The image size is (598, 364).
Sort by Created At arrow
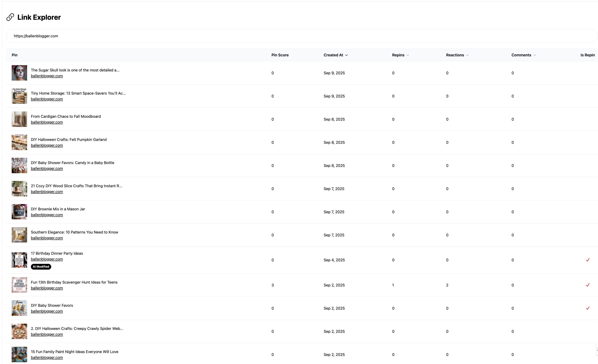(x=347, y=55)
